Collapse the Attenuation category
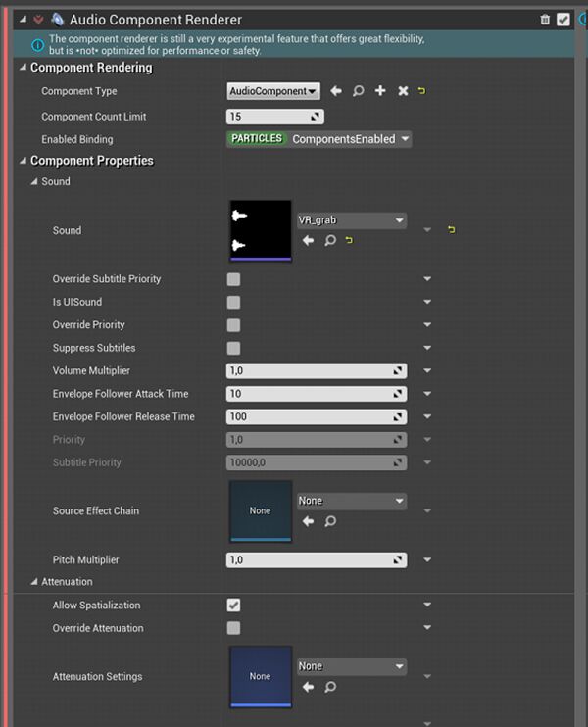 (x=34, y=582)
